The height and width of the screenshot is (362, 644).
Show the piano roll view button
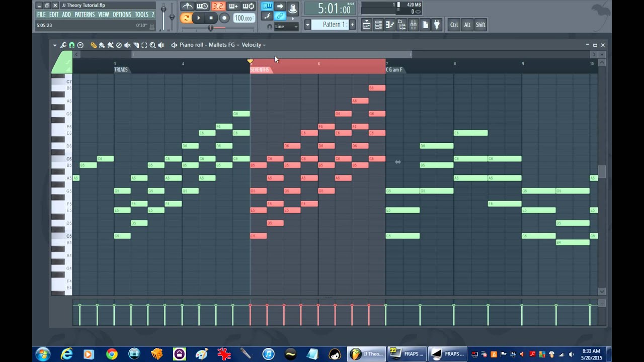click(x=389, y=25)
